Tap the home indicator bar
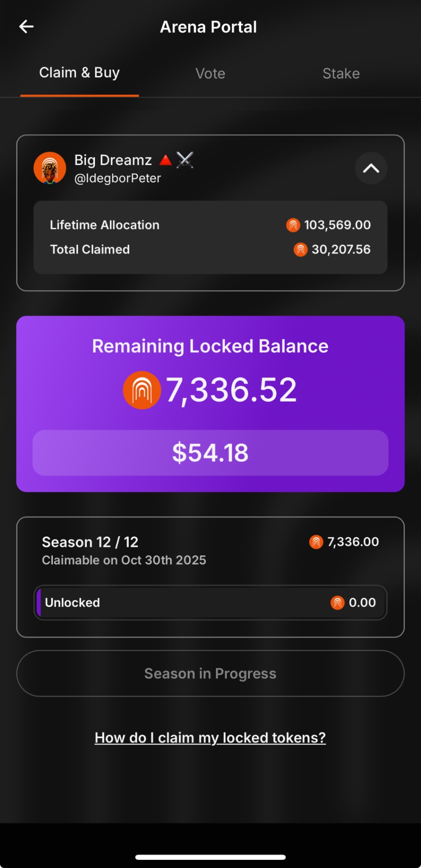The height and width of the screenshot is (868, 421). [x=210, y=857]
